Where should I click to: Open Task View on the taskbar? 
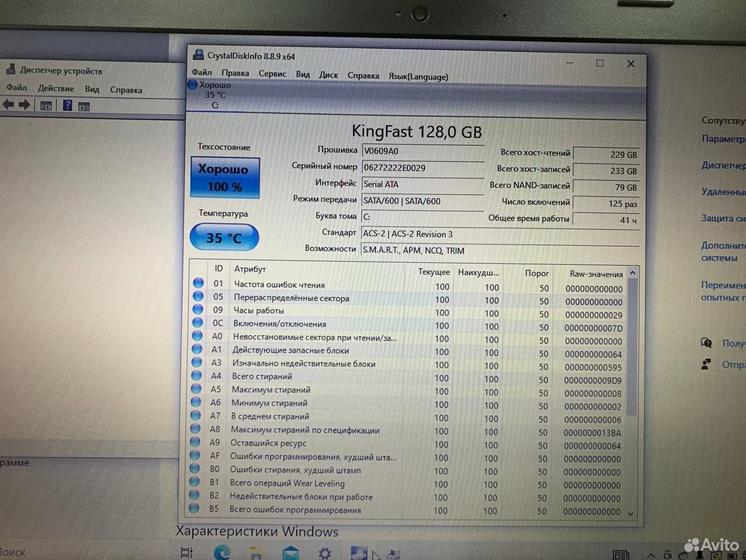(x=186, y=552)
